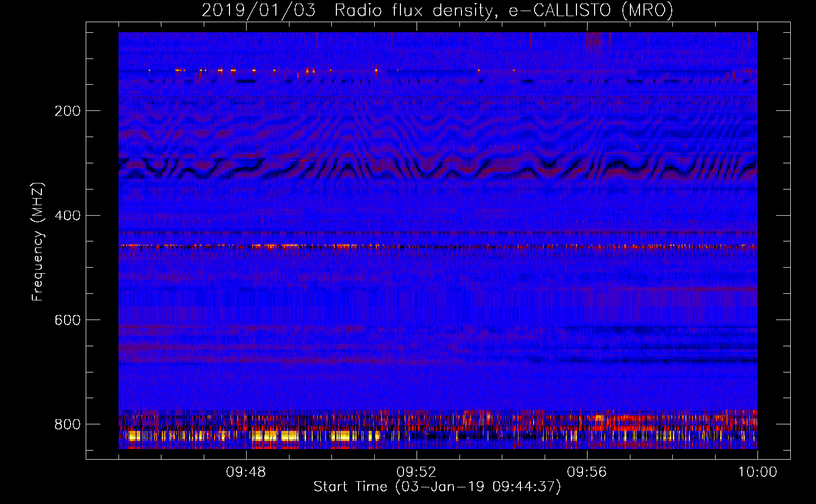Click the 09:52 time tick label

[x=417, y=472]
